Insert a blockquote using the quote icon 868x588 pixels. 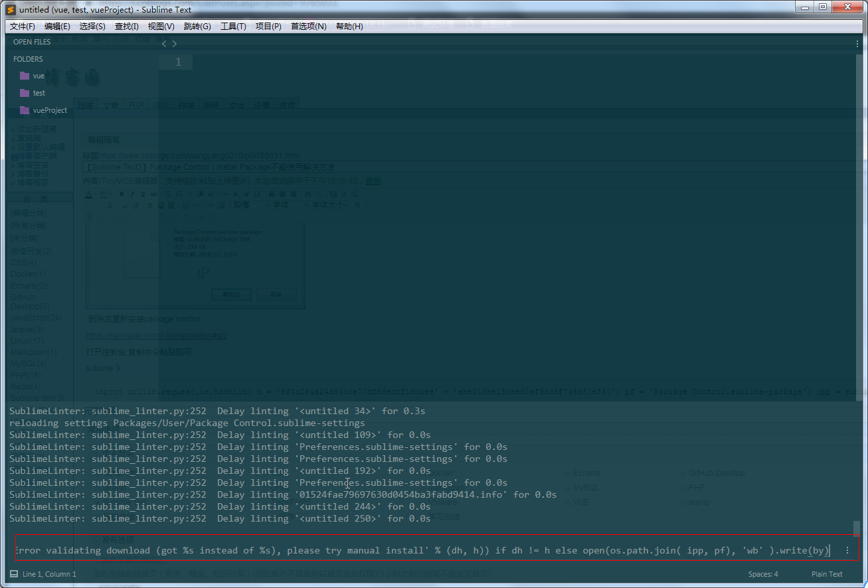(x=211, y=194)
